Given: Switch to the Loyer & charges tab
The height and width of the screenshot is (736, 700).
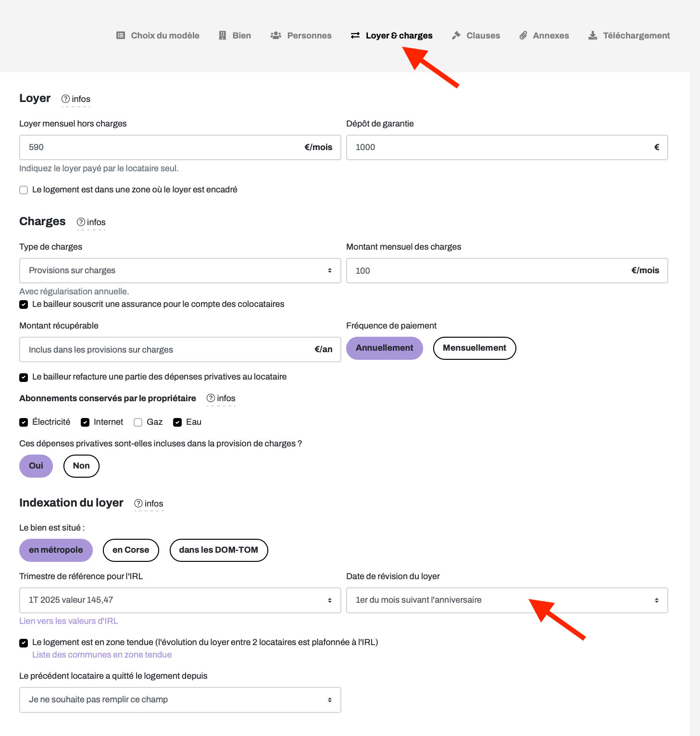Looking at the screenshot, I should click(392, 36).
